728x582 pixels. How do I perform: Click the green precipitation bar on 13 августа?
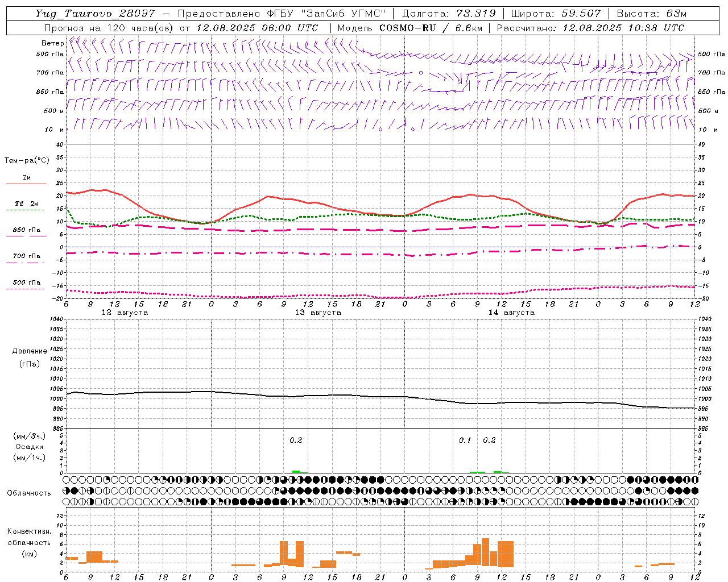pos(296,472)
